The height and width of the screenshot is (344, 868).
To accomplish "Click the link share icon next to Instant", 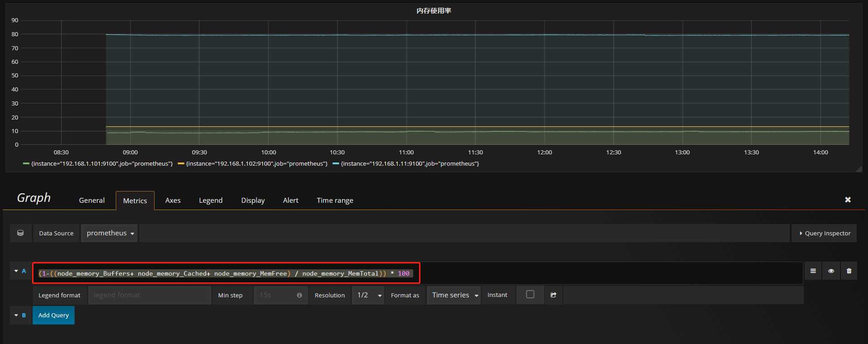I will click(553, 295).
